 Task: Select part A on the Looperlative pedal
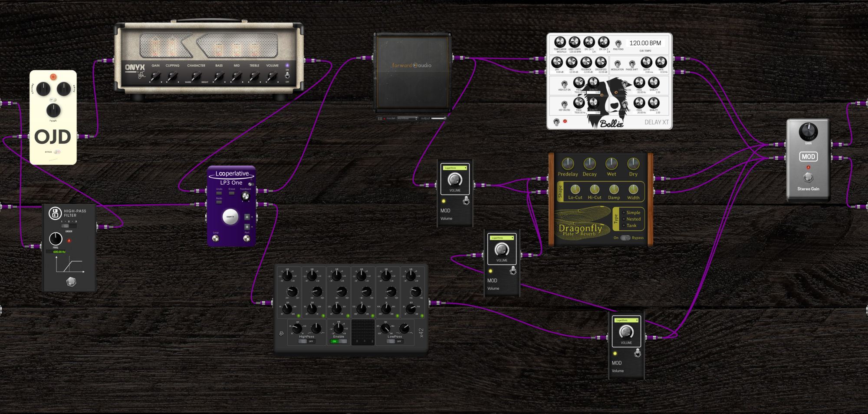247,217
